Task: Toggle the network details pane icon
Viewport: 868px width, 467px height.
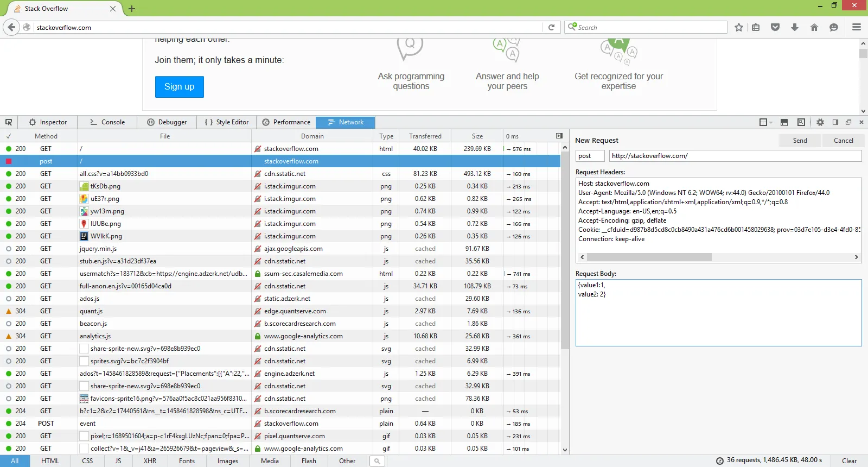Action: [559, 136]
